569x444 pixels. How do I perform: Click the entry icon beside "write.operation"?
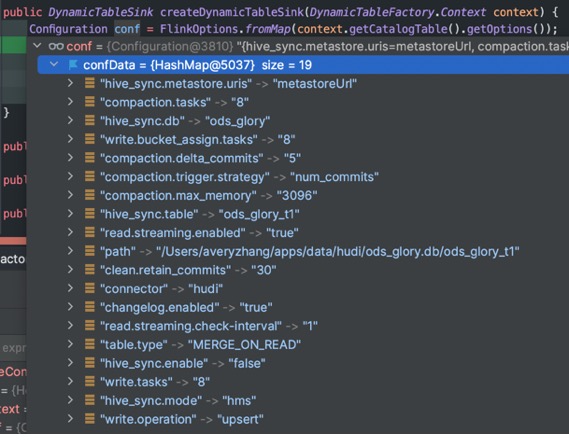coord(90,419)
